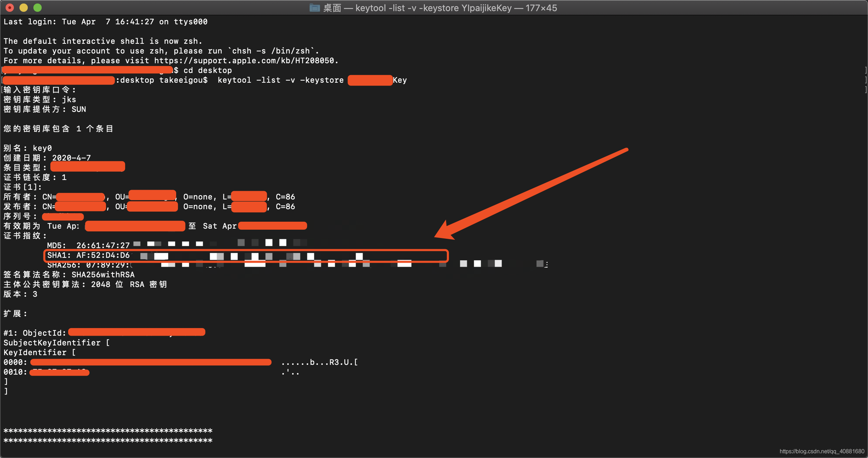Click 'The default interactive shell is now zsh.' line
This screenshot has width=868, height=458.
point(103,41)
